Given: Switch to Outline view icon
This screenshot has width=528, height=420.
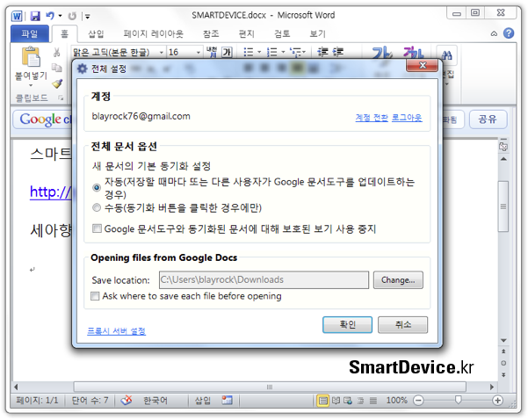Looking at the screenshot, I should pyautogui.click(x=360, y=401).
